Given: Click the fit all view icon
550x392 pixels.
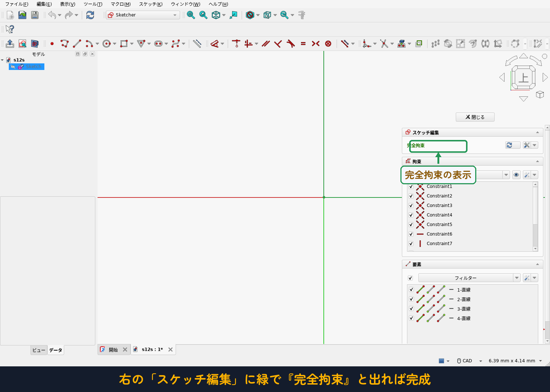Looking at the screenshot, I should pos(191,15).
